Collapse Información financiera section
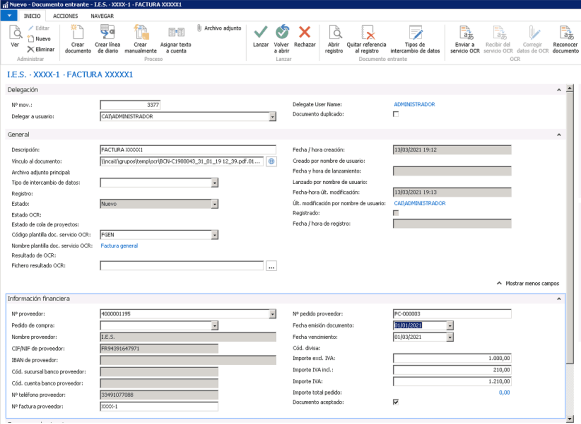581x424 pixels. point(559,299)
